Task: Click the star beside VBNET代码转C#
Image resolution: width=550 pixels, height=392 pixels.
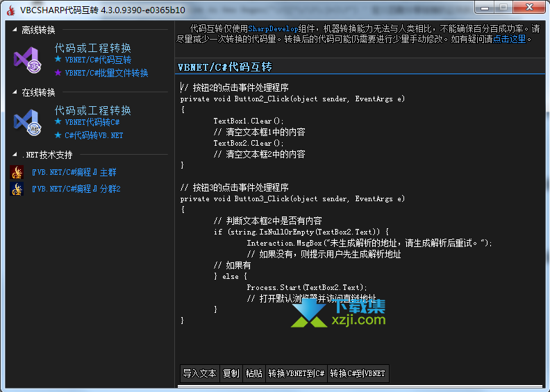Action: (58, 121)
